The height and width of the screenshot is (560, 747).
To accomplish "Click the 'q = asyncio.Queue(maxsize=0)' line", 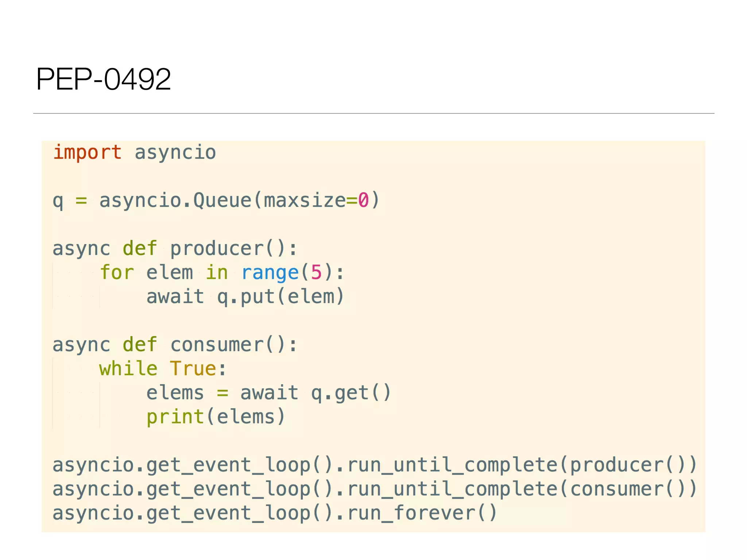I will click(x=216, y=201).
